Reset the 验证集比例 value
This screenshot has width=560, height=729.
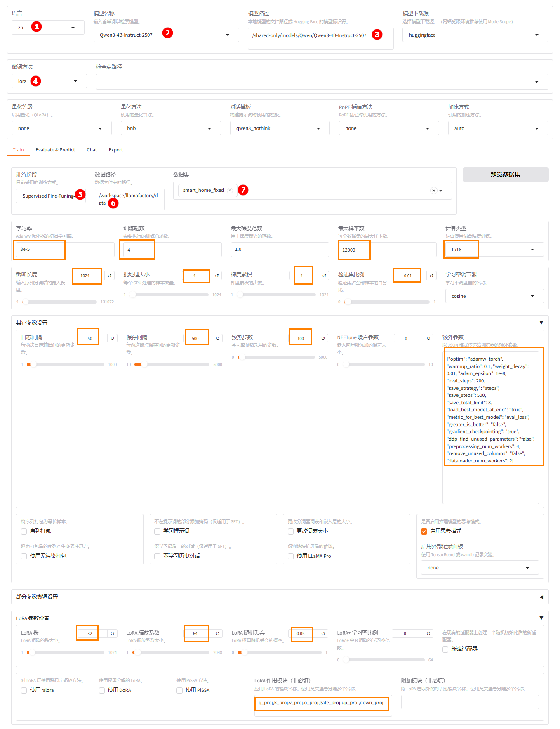(431, 276)
